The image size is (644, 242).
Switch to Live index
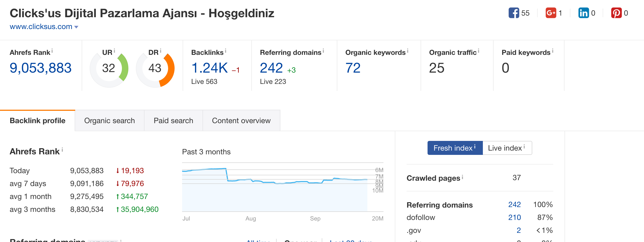(507, 148)
